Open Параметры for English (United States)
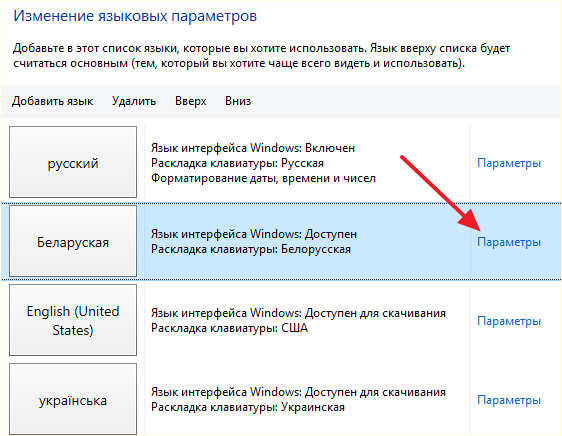This screenshot has height=436, width=562. click(x=509, y=321)
